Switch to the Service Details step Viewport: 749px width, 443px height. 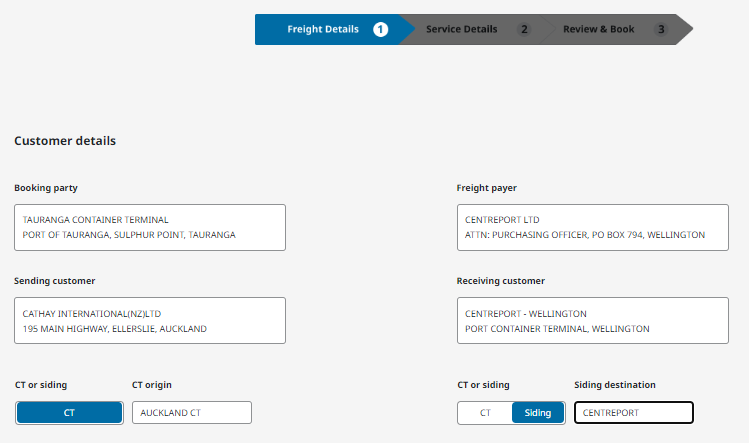click(x=461, y=29)
